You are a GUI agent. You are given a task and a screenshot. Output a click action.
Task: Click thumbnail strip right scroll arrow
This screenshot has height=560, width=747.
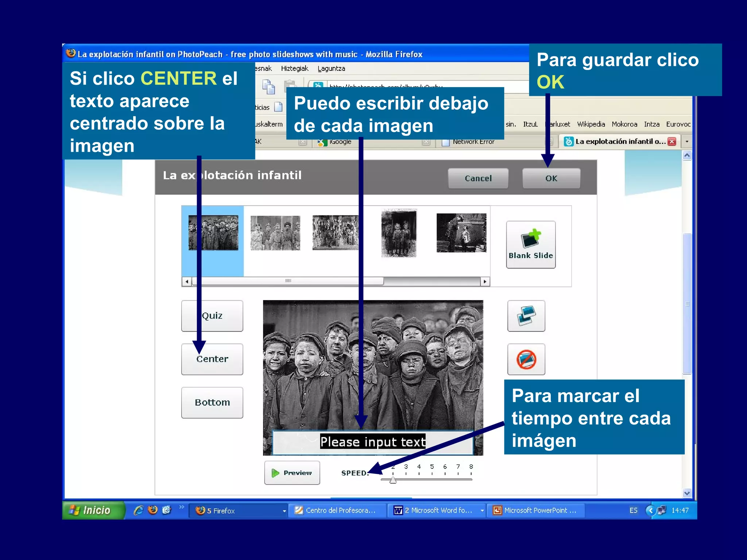tap(485, 281)
